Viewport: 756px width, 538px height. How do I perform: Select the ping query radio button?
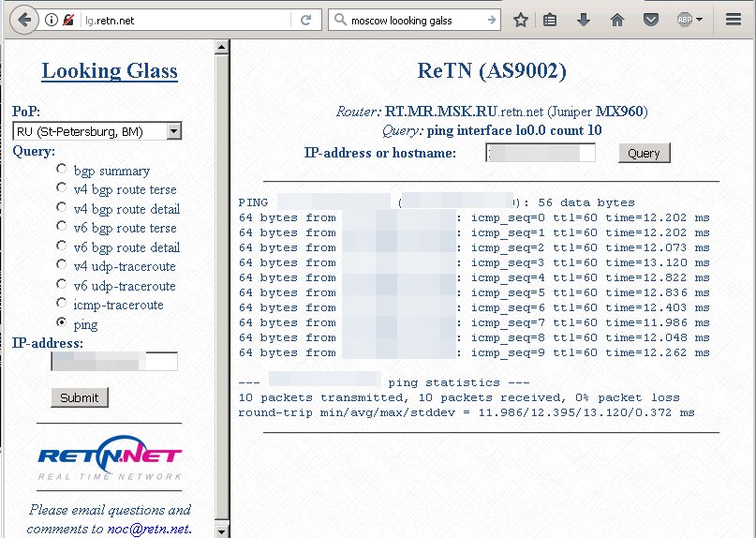point(61,321)
